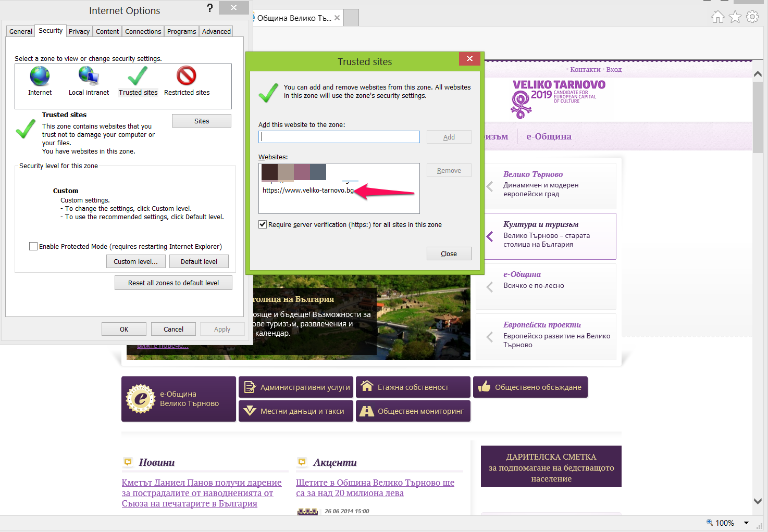768x532 pixels.
Task: Open Местни данъци и такси tile
Action: [x=296, y=411]
